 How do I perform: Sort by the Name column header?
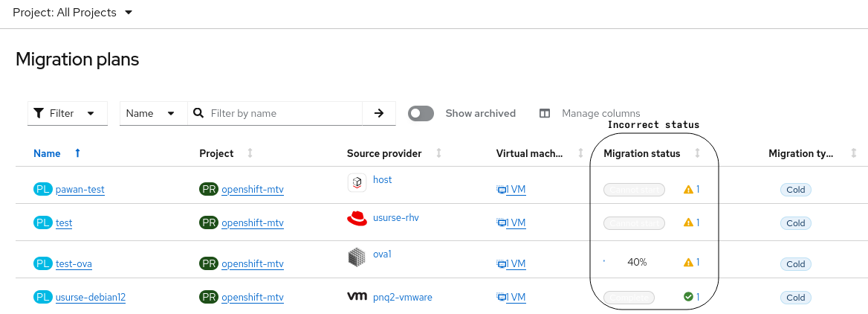(47, 153)
